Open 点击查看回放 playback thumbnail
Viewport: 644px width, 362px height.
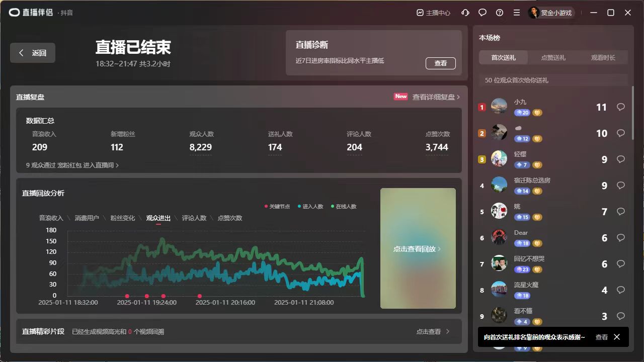(x=417, y=248)
